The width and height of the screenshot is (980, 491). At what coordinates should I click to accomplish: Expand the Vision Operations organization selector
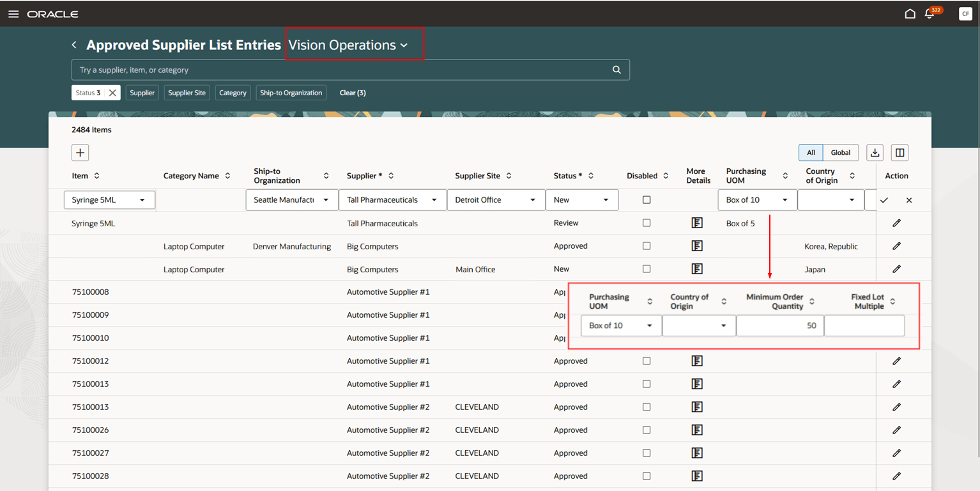point(348,45)
